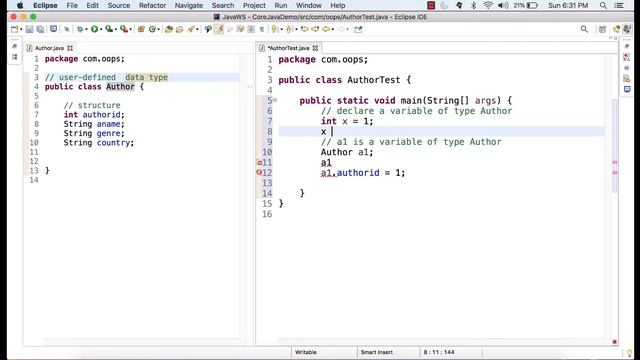Click the Open Task icon
This screenshot has width=640, height=360.
tap(180, 29)
